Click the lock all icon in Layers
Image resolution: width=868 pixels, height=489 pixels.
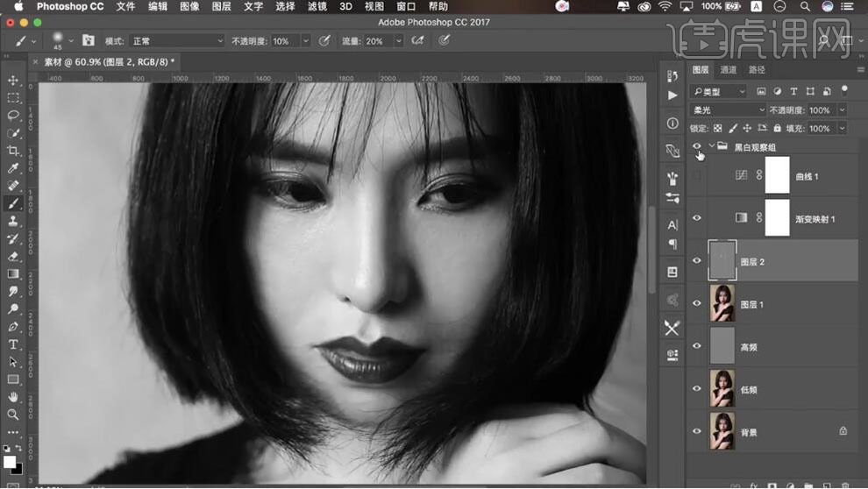tap(777, 129)
